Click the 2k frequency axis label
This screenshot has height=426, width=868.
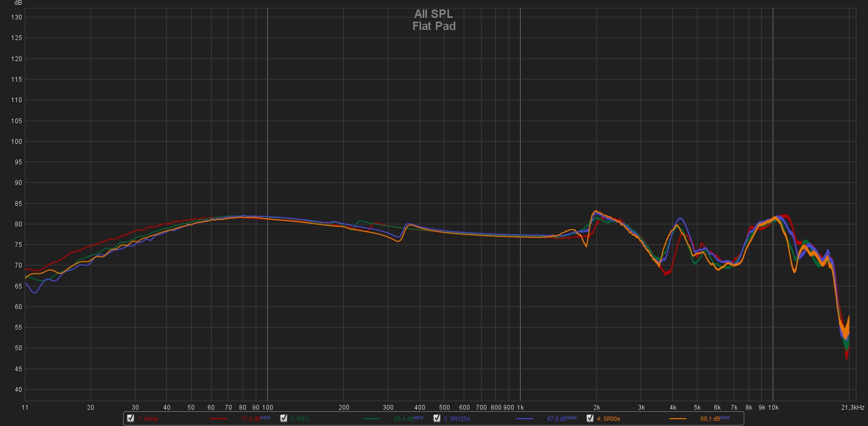[596, 408]
